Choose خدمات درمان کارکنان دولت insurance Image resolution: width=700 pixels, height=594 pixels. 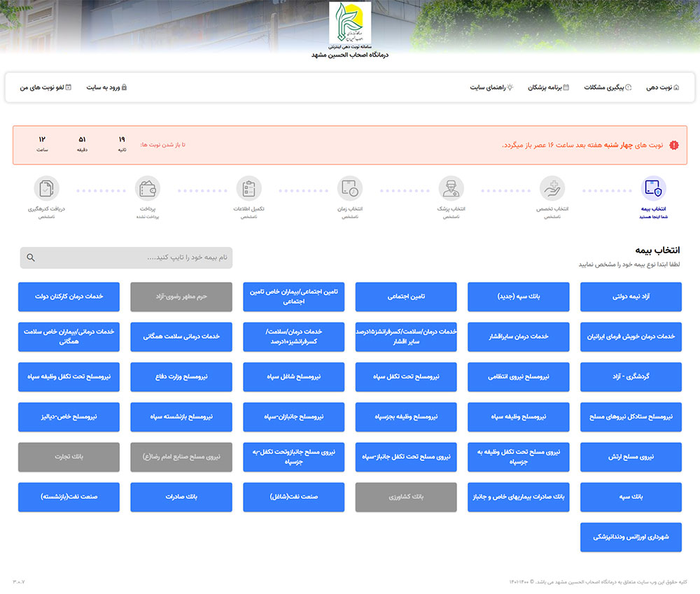pos(69,297)
